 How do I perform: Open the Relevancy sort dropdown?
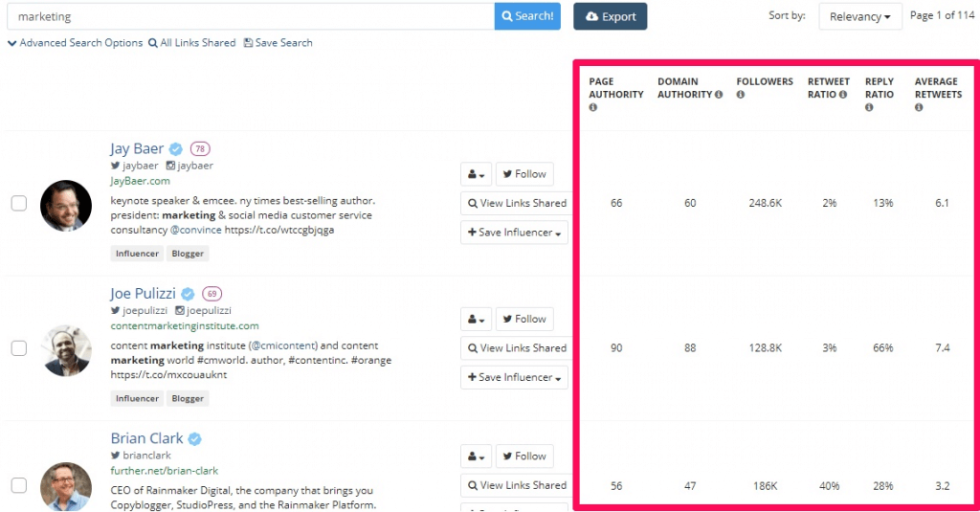click(860, 16)
